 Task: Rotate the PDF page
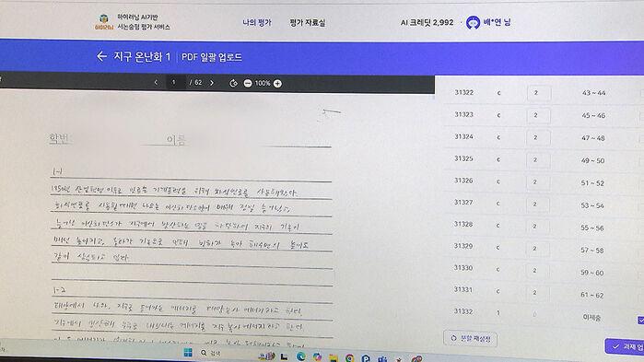point(233,83)
